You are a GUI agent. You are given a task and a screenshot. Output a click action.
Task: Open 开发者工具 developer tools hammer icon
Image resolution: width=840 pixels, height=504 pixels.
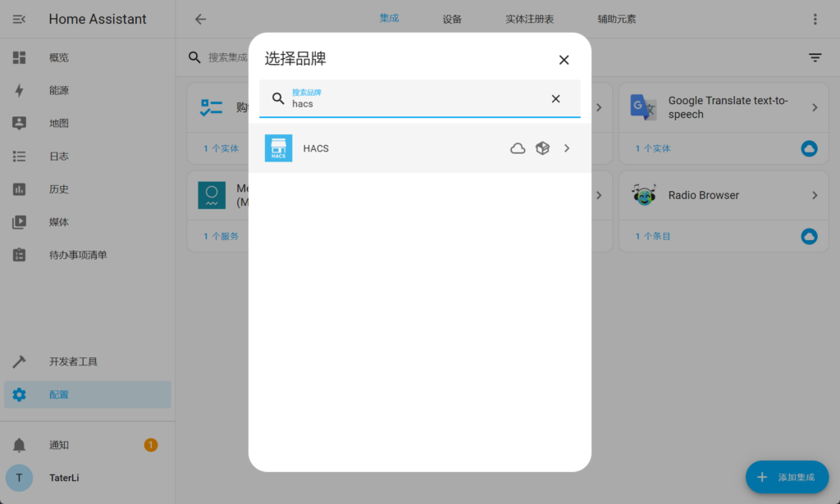point(20,361)
